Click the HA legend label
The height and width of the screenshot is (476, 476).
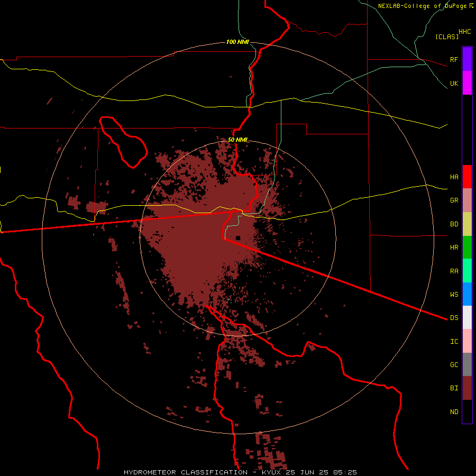pyautogui.click(x=454, y=177)
